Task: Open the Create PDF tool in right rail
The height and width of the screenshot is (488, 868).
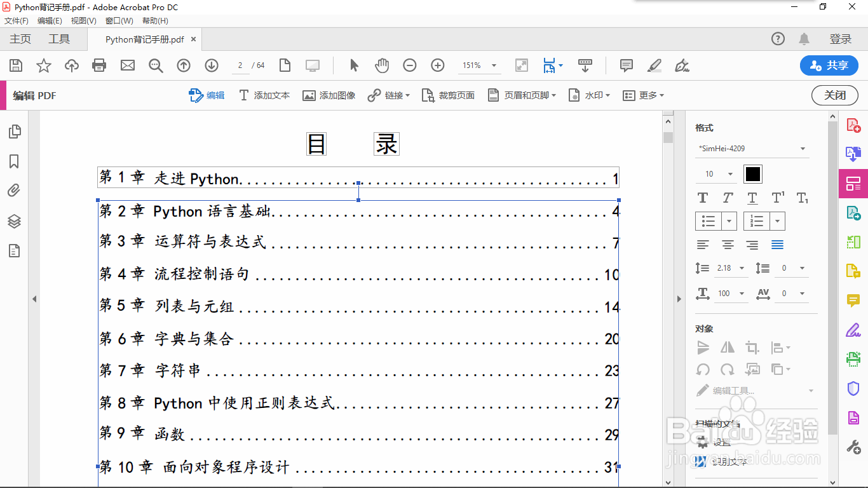Action: tap(853, 125)
